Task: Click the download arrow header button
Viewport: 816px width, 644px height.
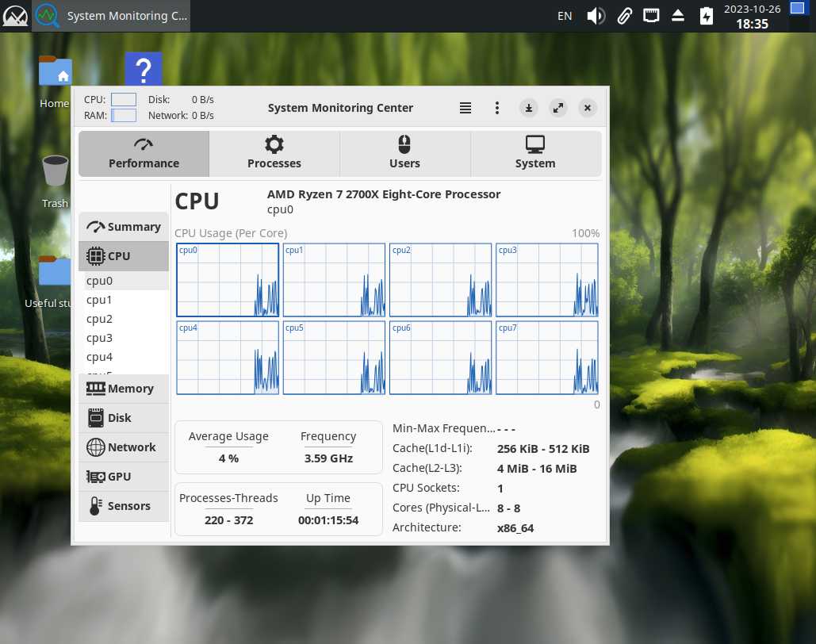Action: [529, 108]
